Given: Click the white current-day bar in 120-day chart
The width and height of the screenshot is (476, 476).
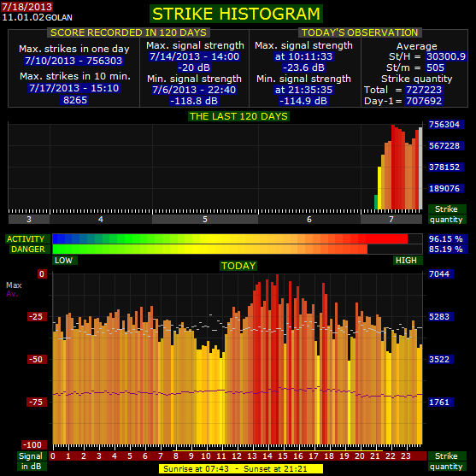Looking at the screenshot, I should (420, 168).
